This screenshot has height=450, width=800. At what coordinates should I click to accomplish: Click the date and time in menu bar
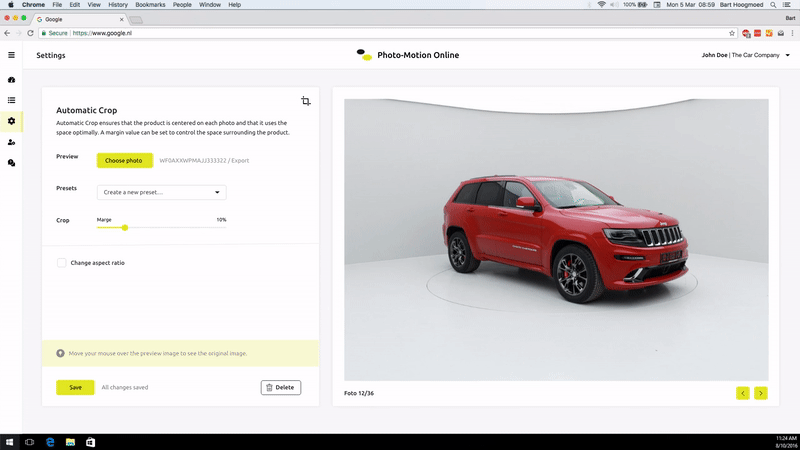point(689,5)
